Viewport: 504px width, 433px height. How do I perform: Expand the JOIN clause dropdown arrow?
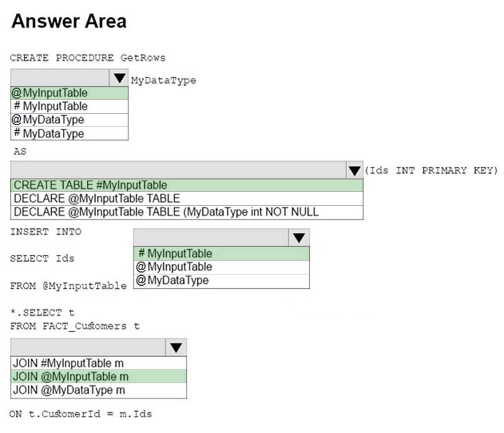click(176, 347)
